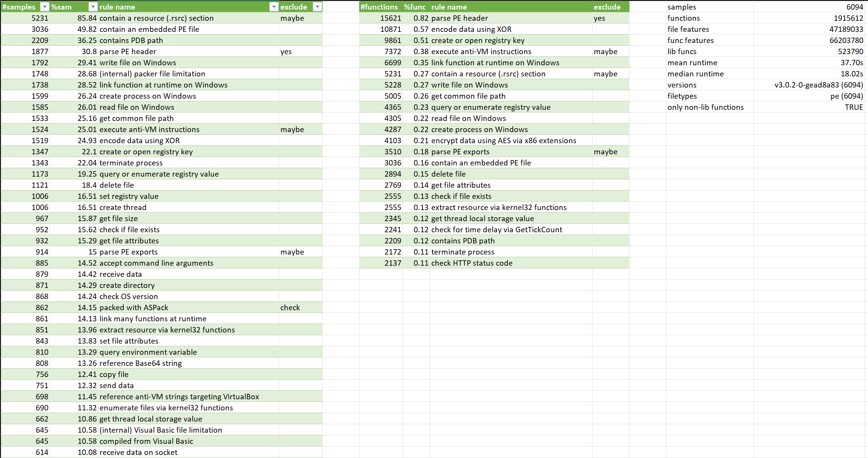The image size is (868, 458).
Task: Open the #samples column filter dropdown
Action: [45, 7]
